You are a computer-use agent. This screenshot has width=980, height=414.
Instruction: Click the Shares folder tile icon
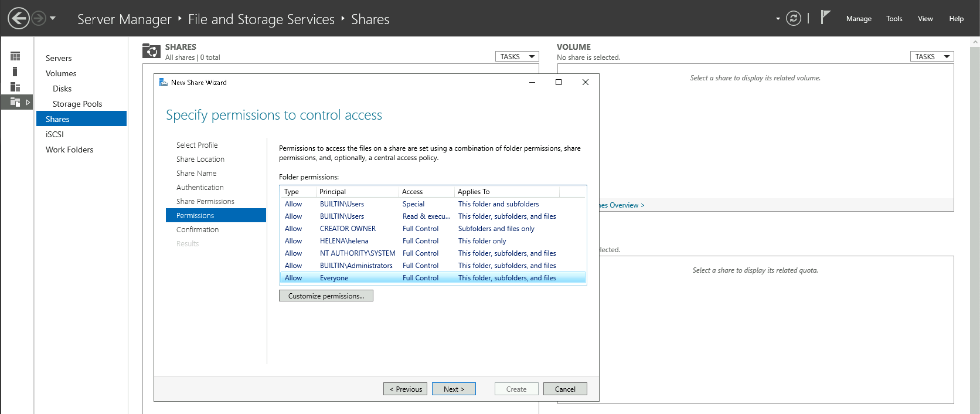[x=151, y=52]
